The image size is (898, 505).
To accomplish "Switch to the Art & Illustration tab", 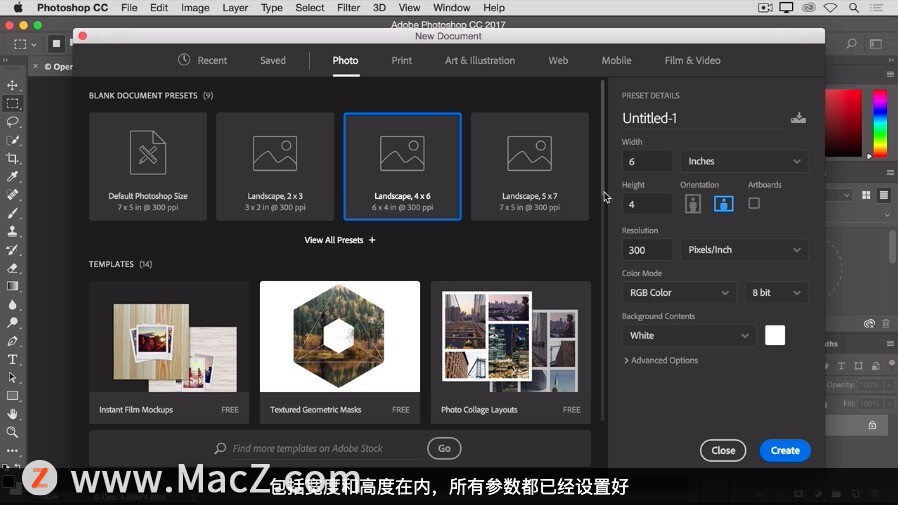I will pyautogui.click(x=480, y=60).
